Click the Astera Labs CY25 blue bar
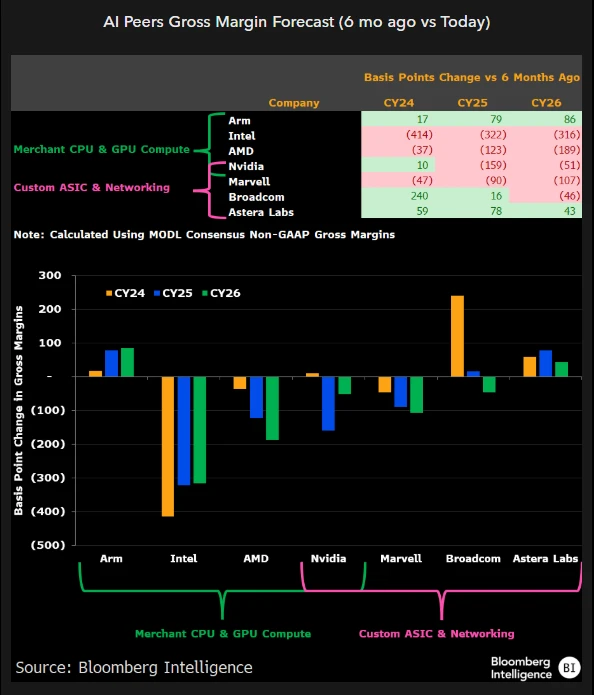 pyautogui.click(x=546, y=363)
